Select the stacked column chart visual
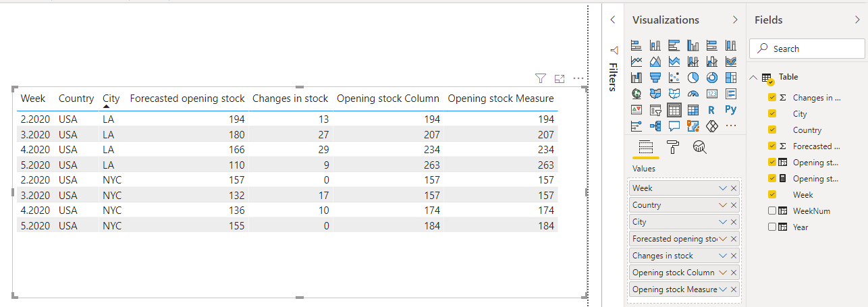 pos(655,45)
